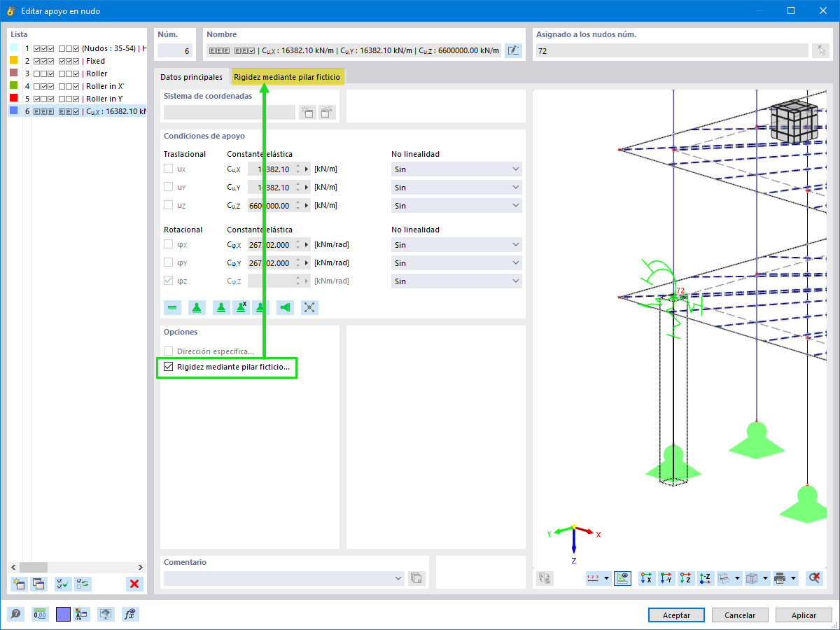Click the edit name pencil icon
The height and width of the screenshot is (630, 840).
click(514, 50)
